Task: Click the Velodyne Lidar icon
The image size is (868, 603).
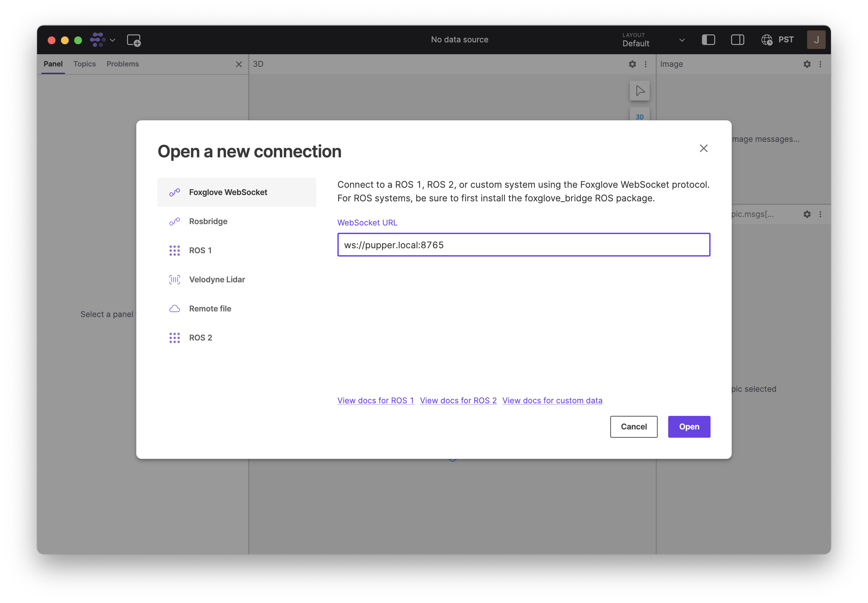Action: point(174,280)
